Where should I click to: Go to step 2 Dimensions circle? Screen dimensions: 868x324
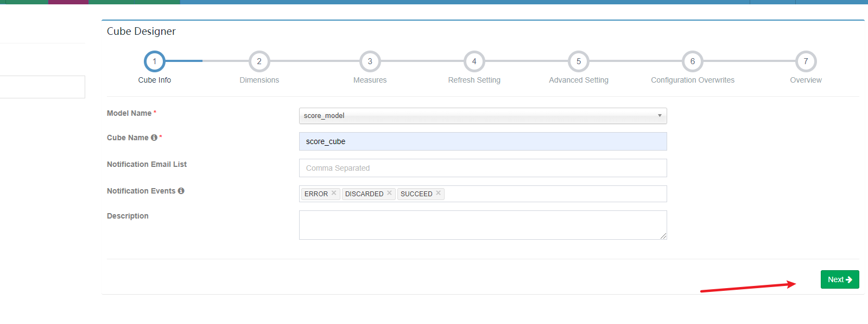[x=259, y=61]
